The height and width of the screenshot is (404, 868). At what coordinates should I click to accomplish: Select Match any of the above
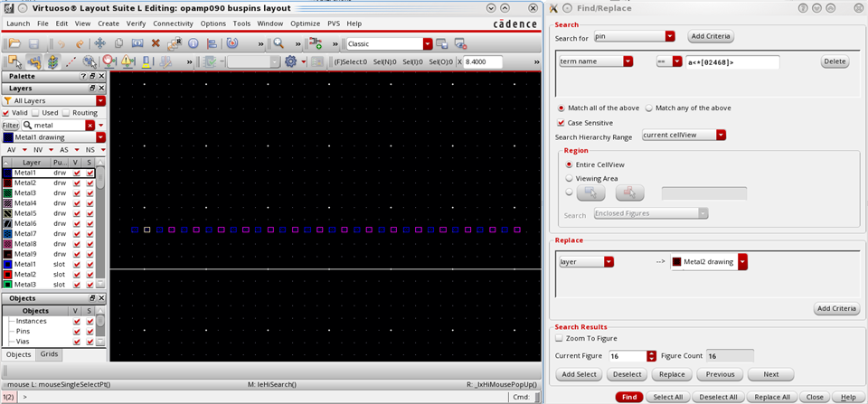coord(650,108)
